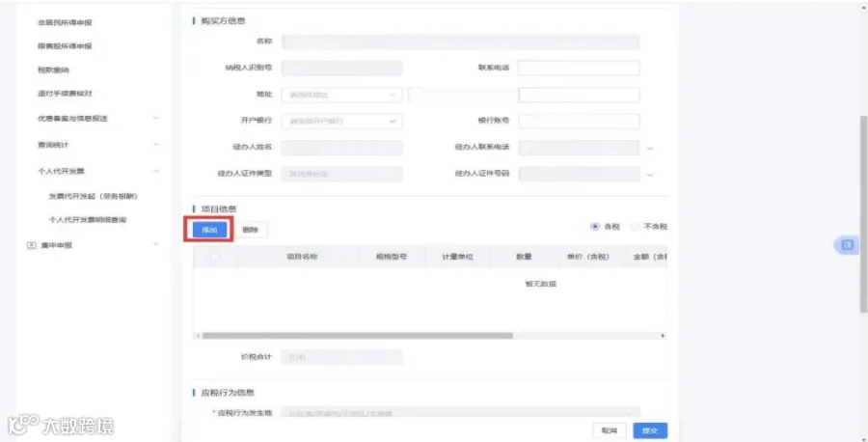
Task: Click the 纳税人识别号 field
Action: click(x=341, y=69)
